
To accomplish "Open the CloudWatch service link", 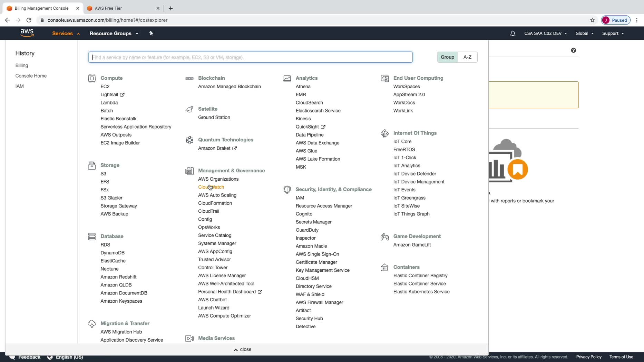I will [211, 187].
